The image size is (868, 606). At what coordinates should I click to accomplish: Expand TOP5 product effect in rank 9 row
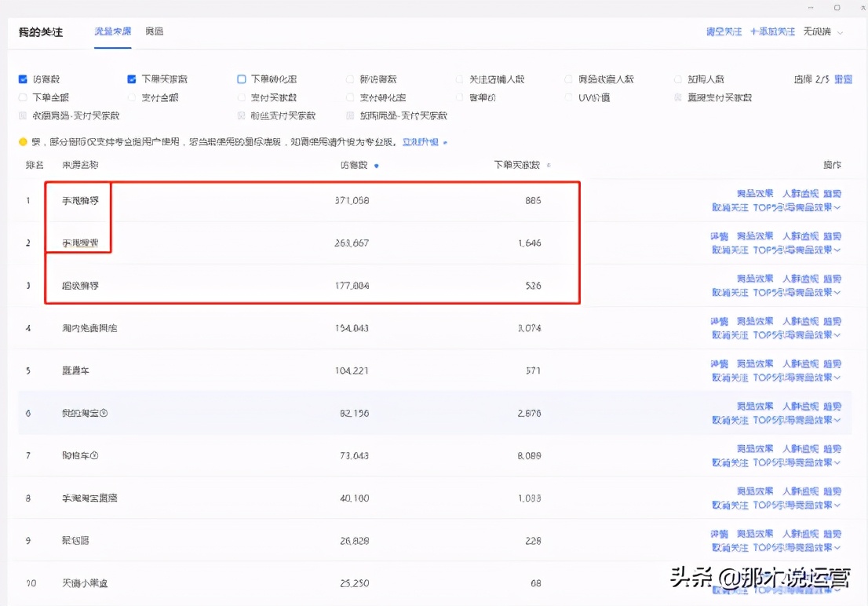(x=797, y=547)
